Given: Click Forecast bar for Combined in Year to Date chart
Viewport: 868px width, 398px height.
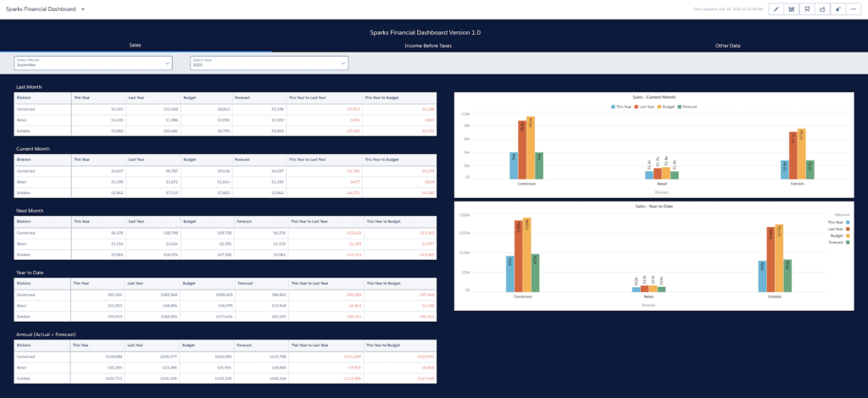Looking at the screenshot, I should point(535,273).
